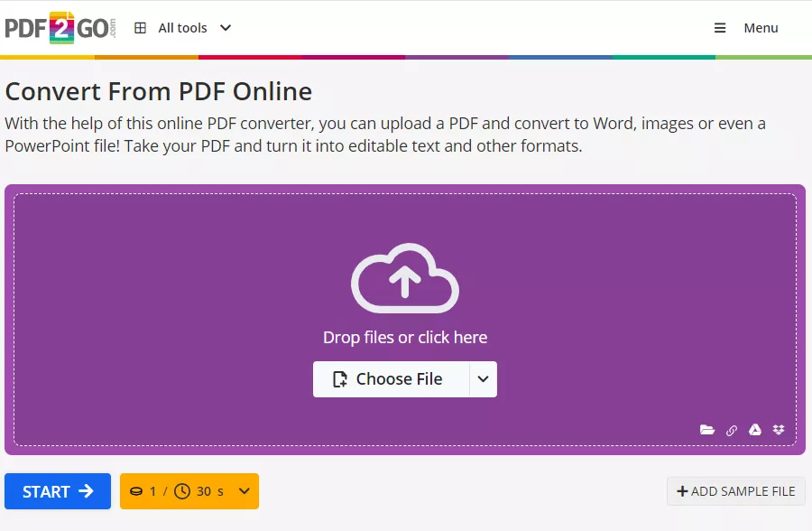Viewport: 812px width, 531px height.
Task: Click the Menu label
Action: tap(761, 28)
